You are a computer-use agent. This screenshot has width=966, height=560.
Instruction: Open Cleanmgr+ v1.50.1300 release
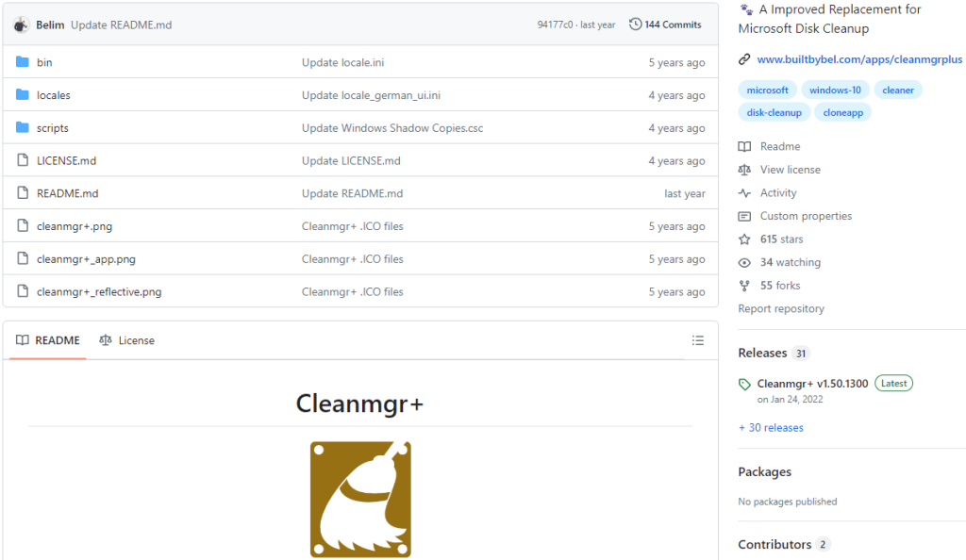point(812,384)
